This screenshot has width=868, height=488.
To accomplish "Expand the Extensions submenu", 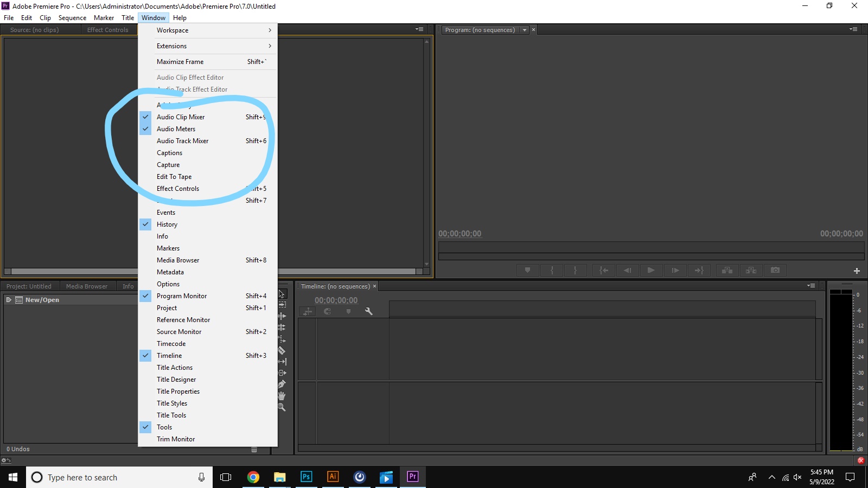I will [208, 46].
